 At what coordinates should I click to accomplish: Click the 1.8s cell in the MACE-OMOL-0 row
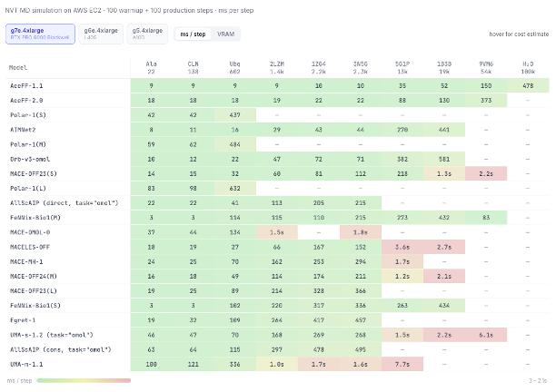tap(361, 232)
